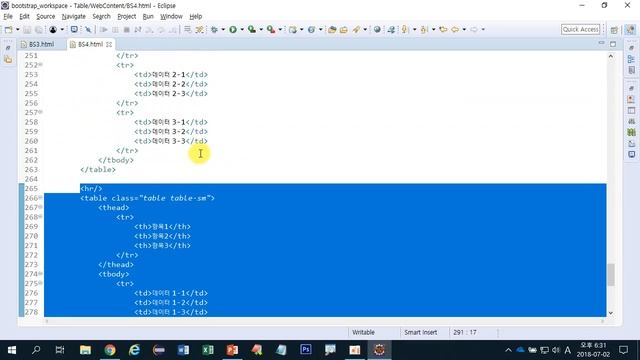
Task: Click the Back navigation arrow icon
Action: coord(455,29)
